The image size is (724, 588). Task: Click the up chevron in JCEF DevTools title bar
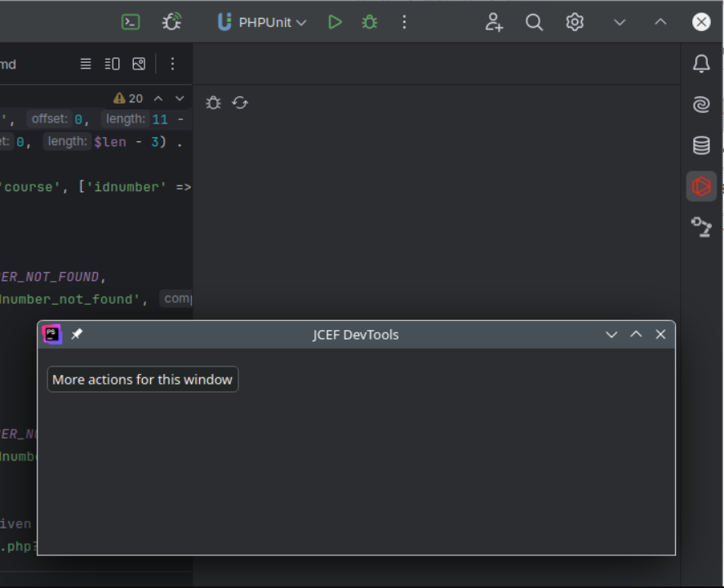(x=637, y=334)
